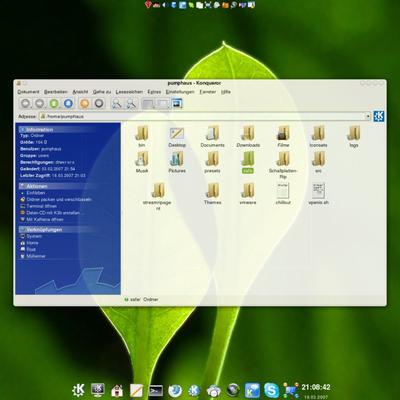Open the Dokument menu
This screenshot has width=400, height=400.
point(28,92)
